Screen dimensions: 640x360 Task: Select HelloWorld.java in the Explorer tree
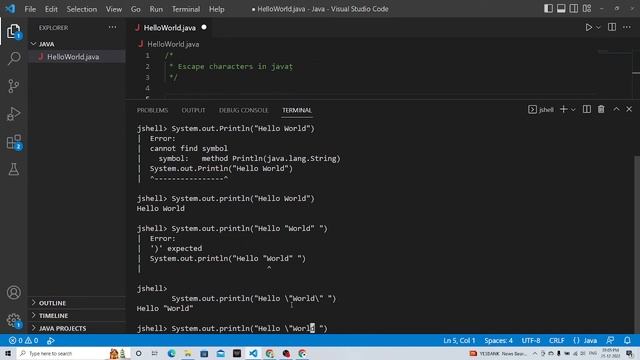pos(77,57)
